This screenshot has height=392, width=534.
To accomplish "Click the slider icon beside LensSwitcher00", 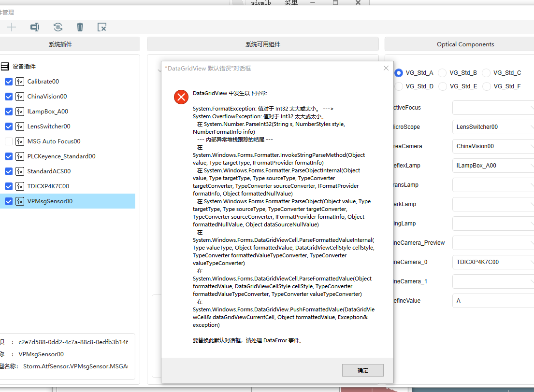I will pyautogui.click(x=20, y=126).
